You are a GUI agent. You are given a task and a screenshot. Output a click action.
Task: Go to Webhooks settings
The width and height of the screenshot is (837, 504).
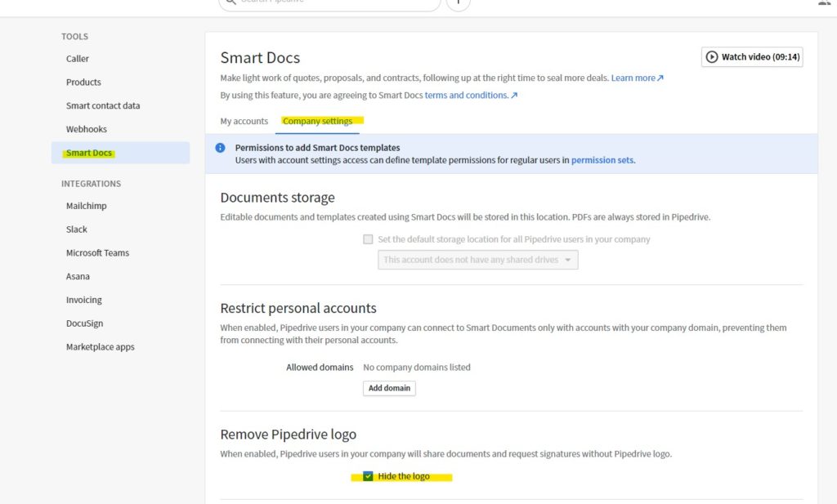coord(87,129)
